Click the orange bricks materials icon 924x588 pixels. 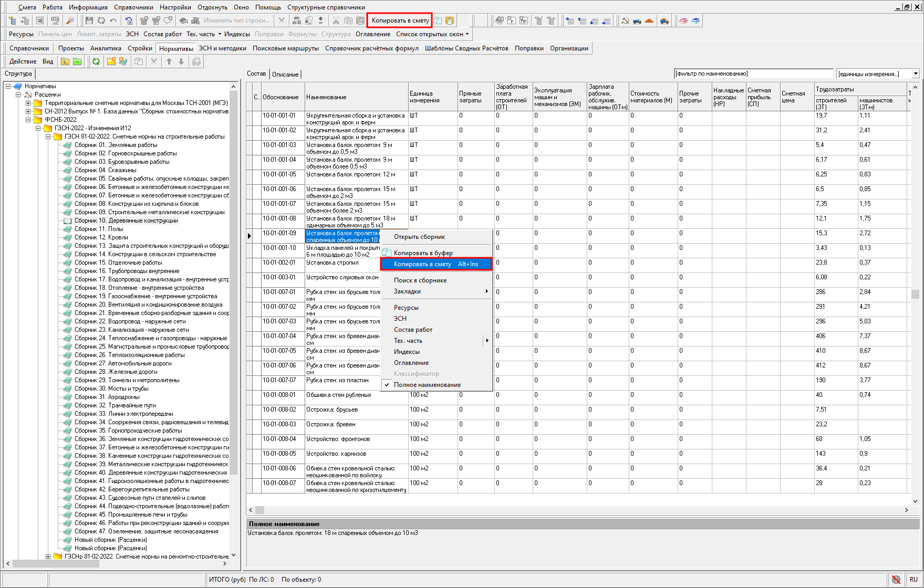[x=649, y=21]
